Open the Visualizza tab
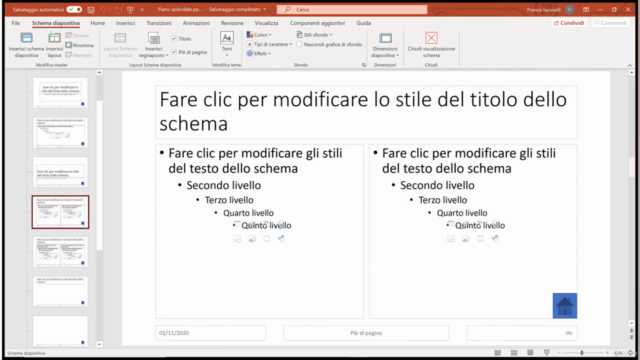 267,23
